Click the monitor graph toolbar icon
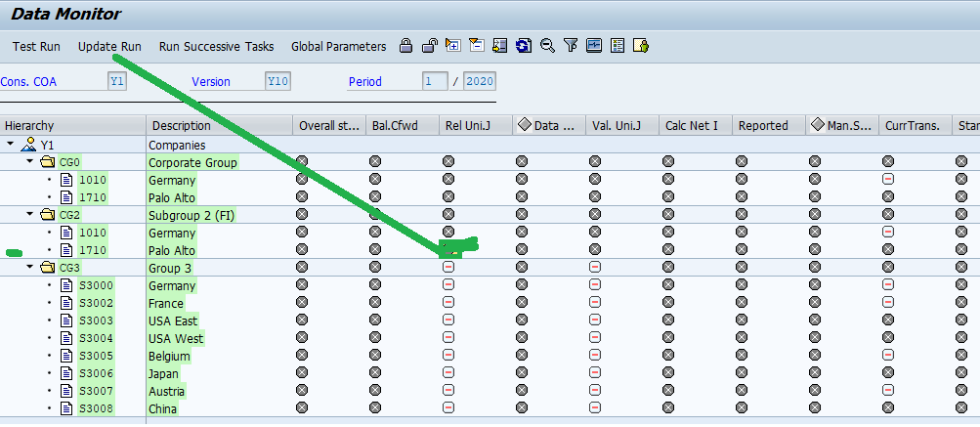This screenshot has width=980, height=427. coord(594,46)
